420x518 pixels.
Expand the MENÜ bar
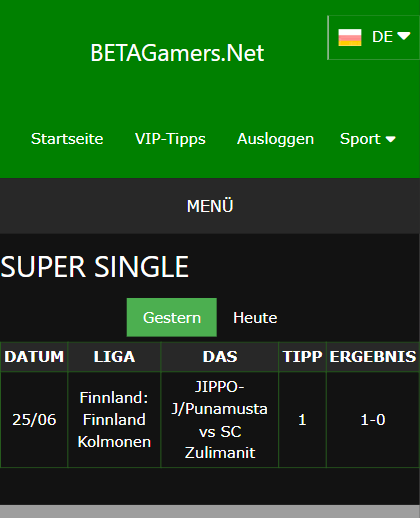[210, 206]
